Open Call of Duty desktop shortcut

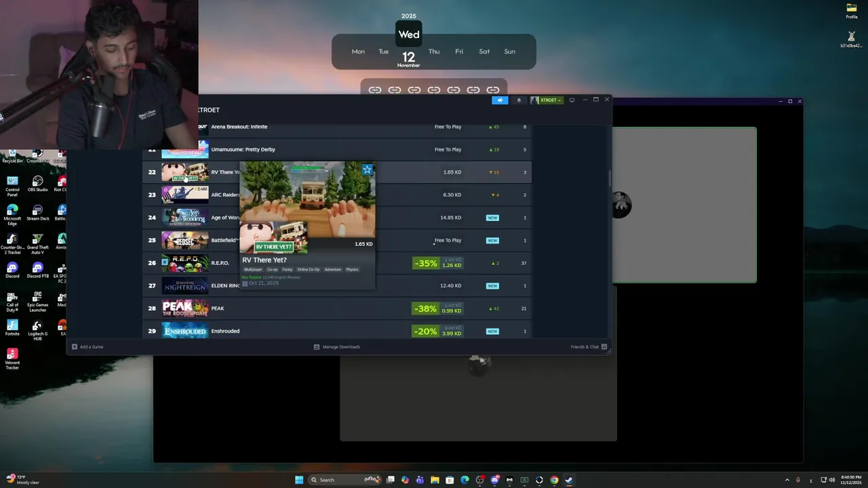(x=12, y=302)
